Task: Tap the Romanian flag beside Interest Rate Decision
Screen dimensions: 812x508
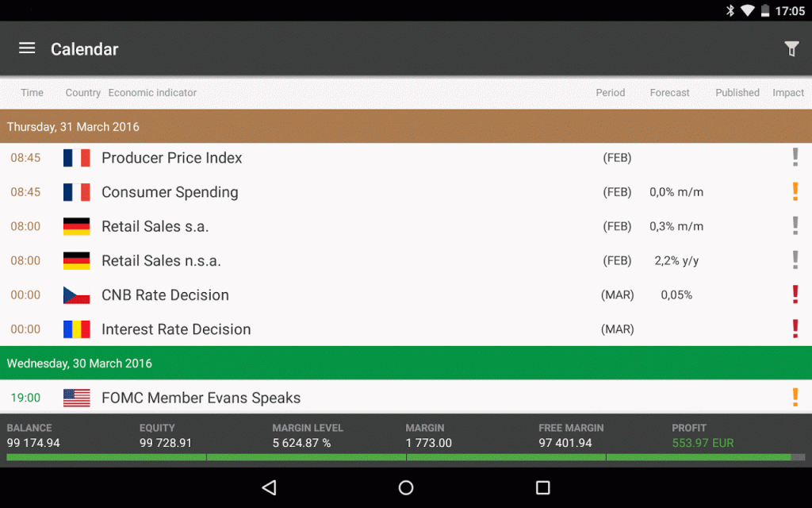Action: click(77, 329)
